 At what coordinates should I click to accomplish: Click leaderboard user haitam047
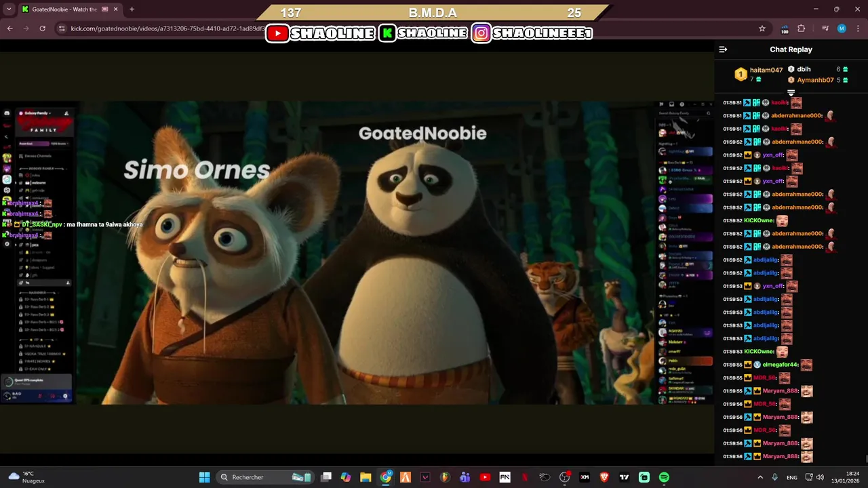pyautogui.click(x=766, y=70)
